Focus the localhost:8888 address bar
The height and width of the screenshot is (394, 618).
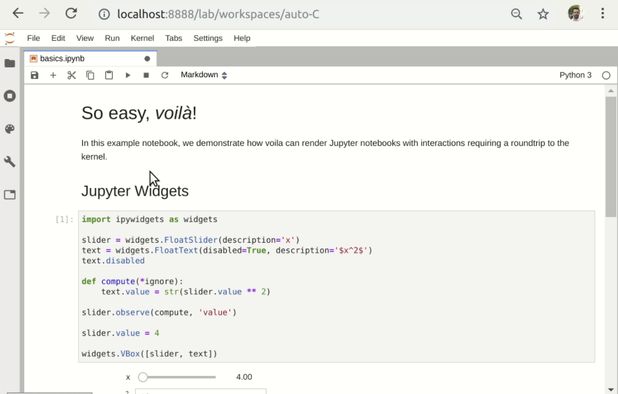pyautogui.click(x=218, y=14)
